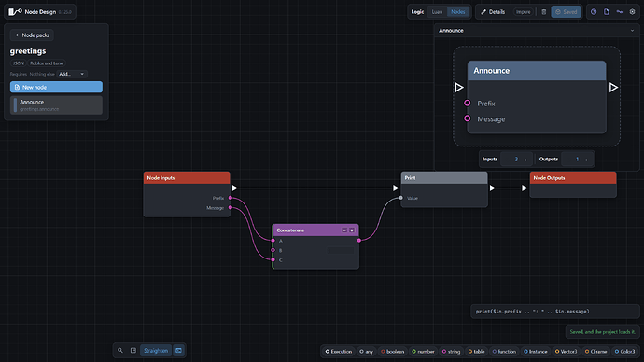Click the Color3 type legend chip
Screen dimensions: 644x362
click(624, 352)
